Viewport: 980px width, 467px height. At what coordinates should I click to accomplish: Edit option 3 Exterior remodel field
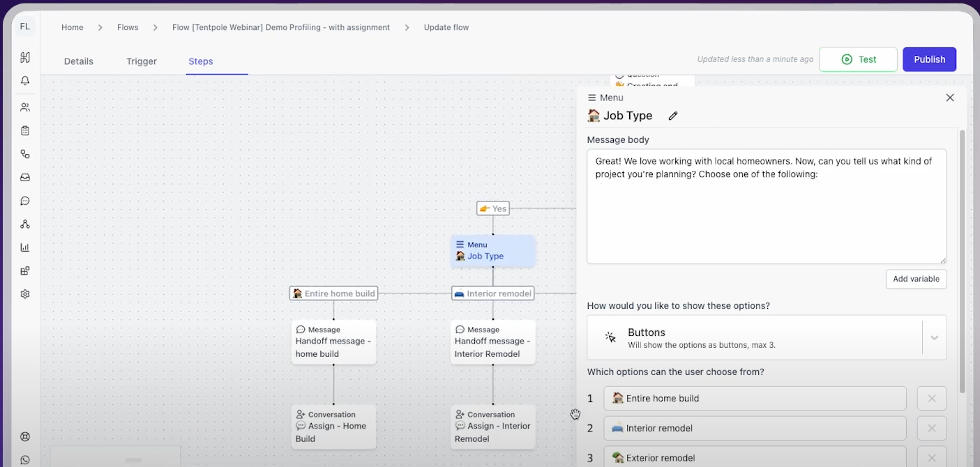pyautogui.click(x=755, y=458)
